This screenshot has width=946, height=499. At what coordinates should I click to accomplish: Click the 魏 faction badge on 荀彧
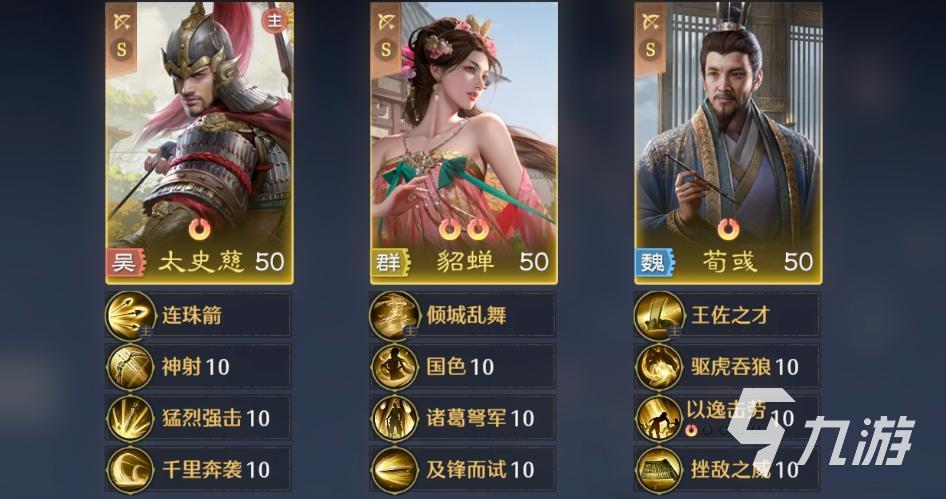[x=654, y=262]
